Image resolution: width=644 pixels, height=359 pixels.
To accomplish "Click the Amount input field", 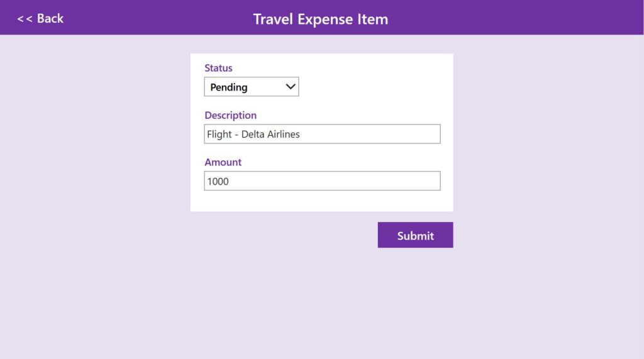I will point(323,180).
